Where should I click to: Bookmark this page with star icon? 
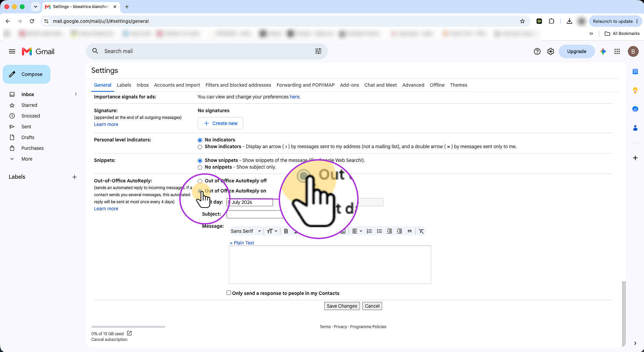point(522,21)
